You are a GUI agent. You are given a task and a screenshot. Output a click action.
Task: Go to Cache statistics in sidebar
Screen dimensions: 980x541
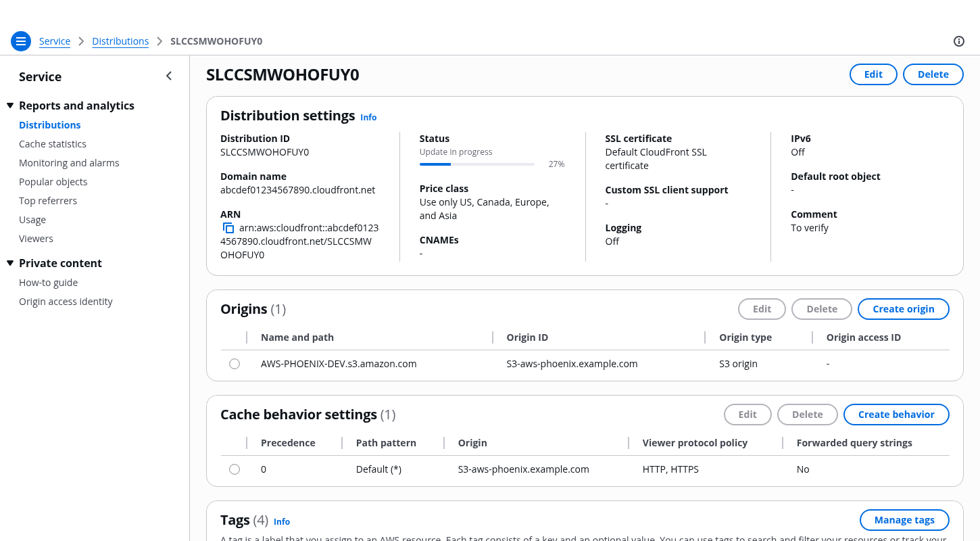[x=53, y=144]
